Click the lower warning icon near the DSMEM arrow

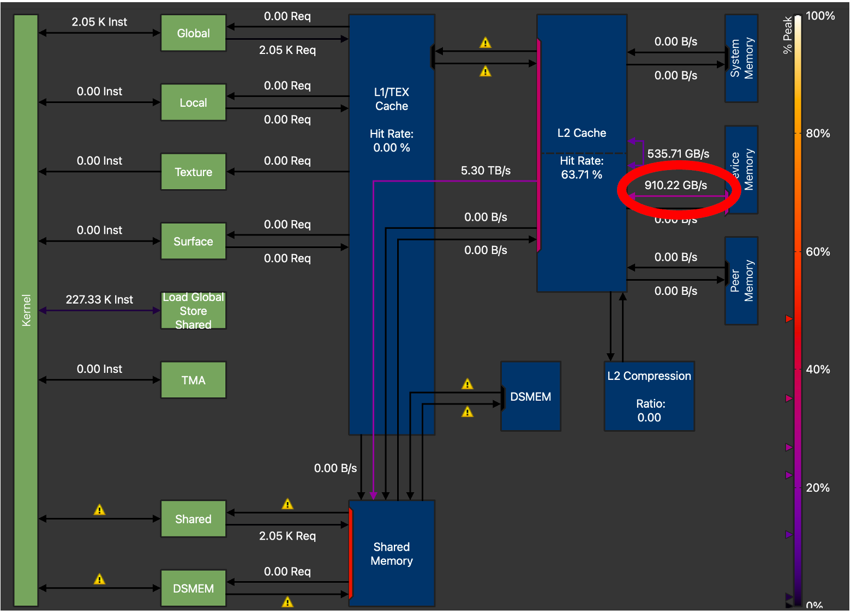click(x=468, y=412)
